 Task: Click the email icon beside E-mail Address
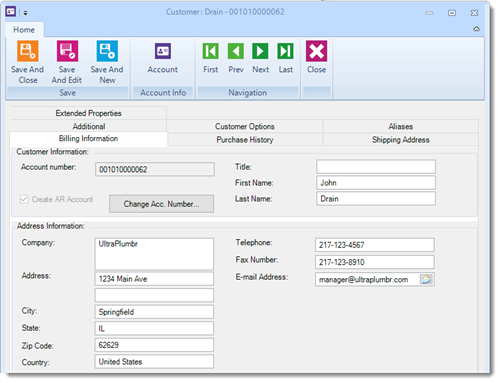tap(426, 279)
